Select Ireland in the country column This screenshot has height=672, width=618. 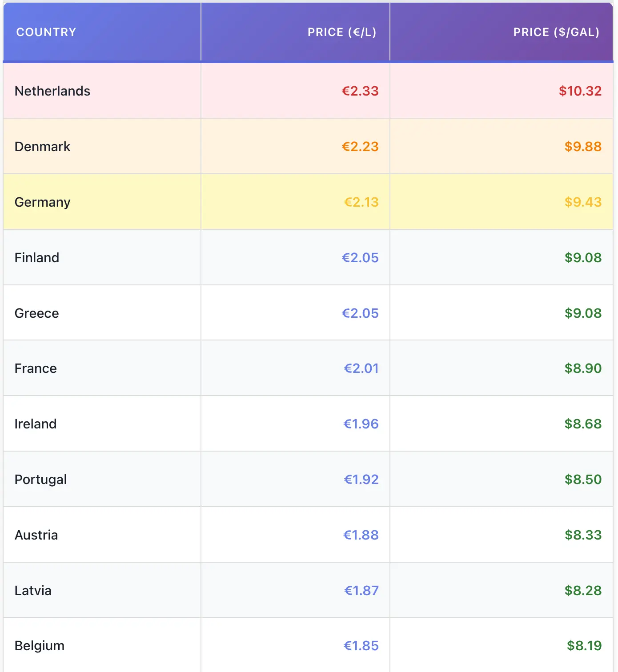click(36, 424)
